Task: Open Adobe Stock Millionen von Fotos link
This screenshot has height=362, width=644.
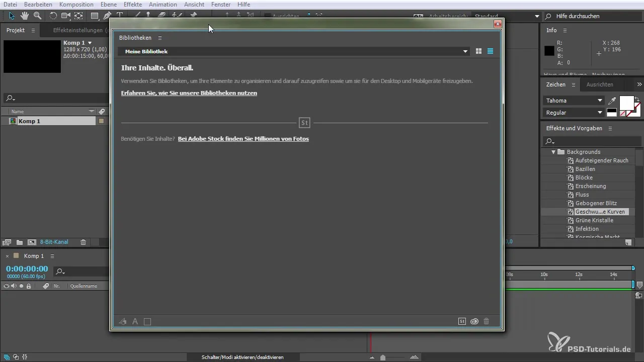Action: pyautogui.click(x=244, y=139)
